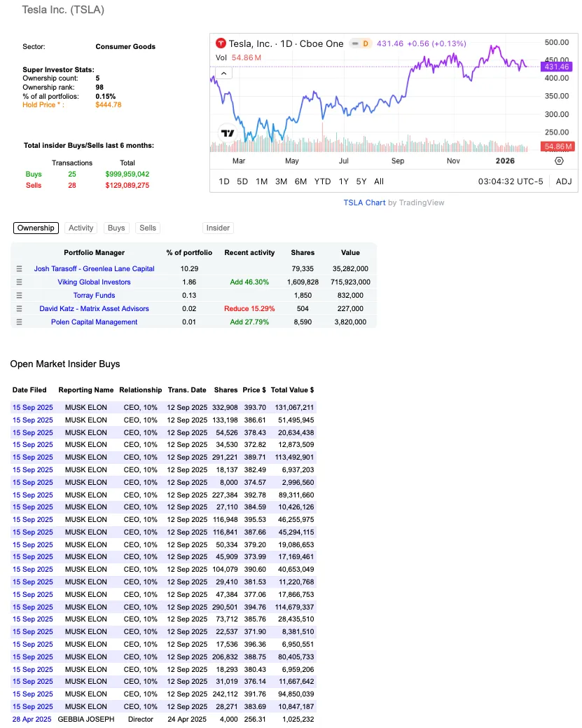Viewport: 582px width, 728px height.
Task: Open chart settings gear icon
Action: (x=560, y=160)
